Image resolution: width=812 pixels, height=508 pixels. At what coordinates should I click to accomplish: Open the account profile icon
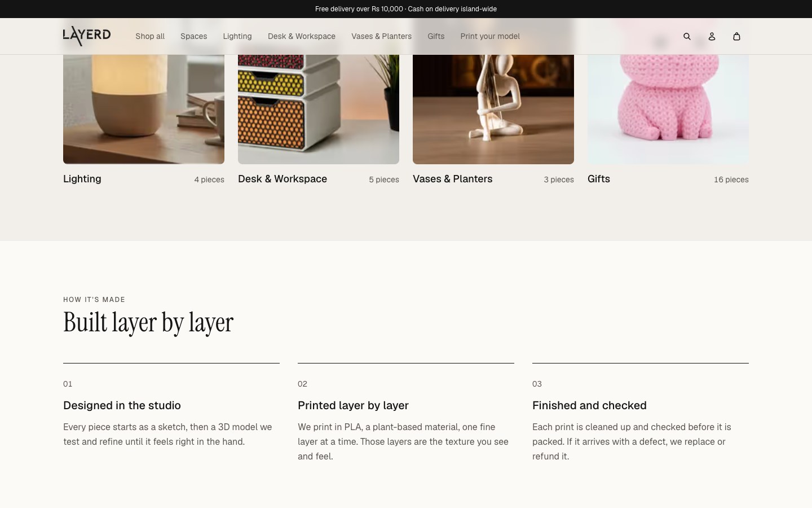712,36
